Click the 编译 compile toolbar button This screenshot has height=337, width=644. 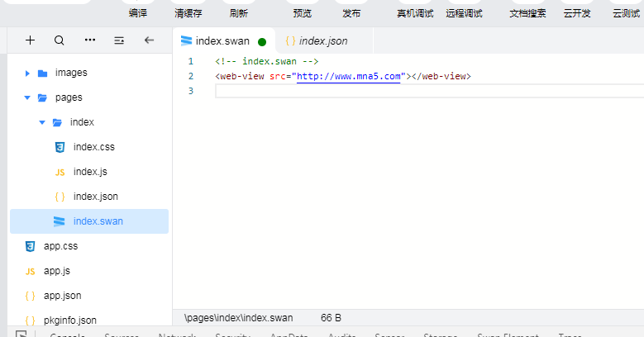click(x=138, y=13)
